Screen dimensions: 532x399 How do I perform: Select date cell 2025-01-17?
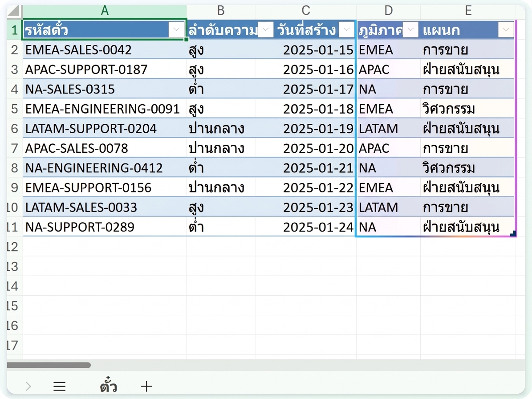306,89
